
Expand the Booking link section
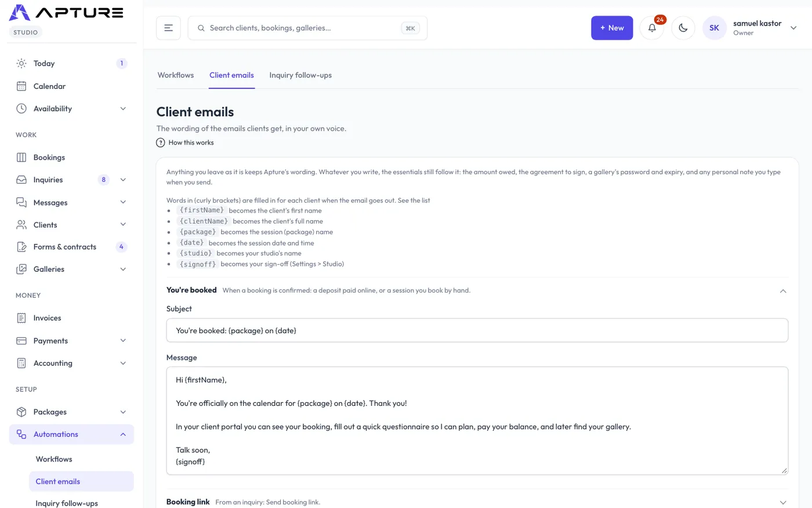pos(783,502)
